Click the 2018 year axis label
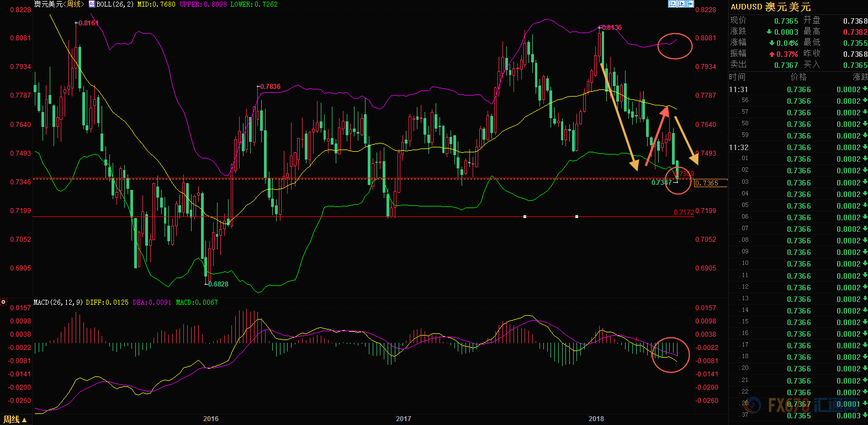868x425 pixels. pos(596,419)
